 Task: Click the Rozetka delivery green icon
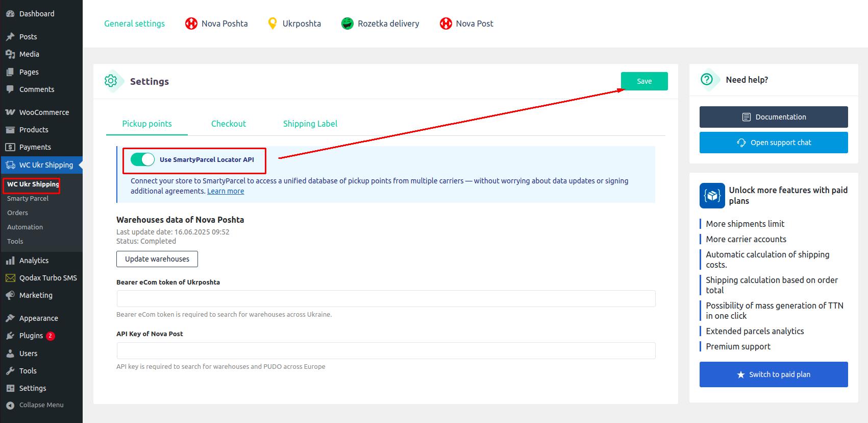tap(348, 24)
